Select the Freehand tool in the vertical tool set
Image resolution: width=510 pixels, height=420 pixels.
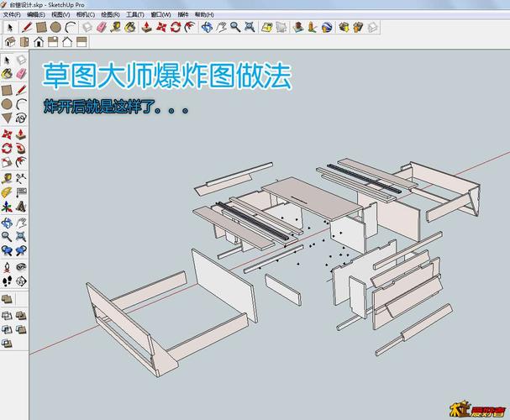21,118
